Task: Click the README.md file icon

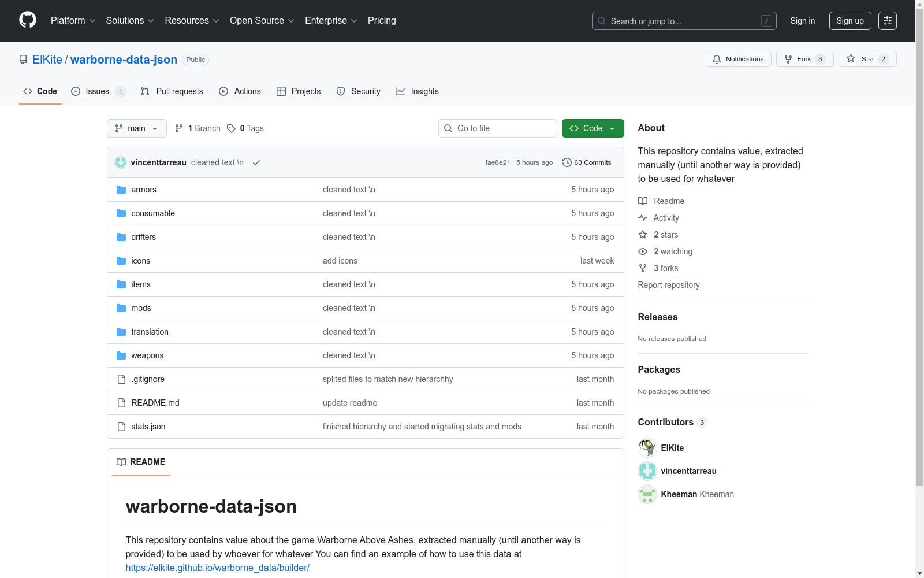Action: pos(121,403)
